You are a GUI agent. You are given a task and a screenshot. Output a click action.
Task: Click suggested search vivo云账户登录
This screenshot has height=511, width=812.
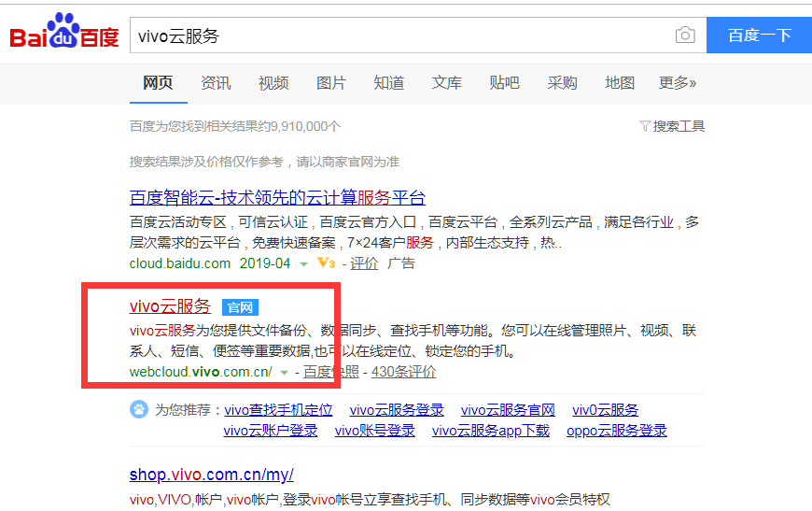[x=271, y=430]
